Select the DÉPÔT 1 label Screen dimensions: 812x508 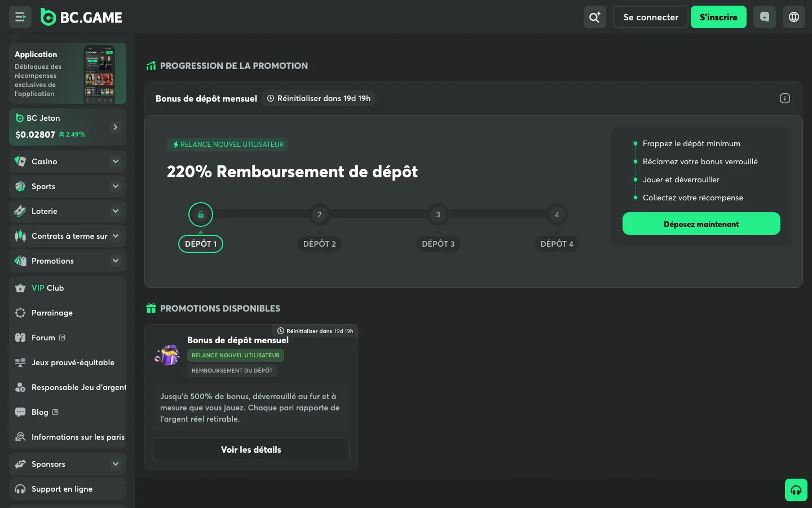click(x=201, y=244)
